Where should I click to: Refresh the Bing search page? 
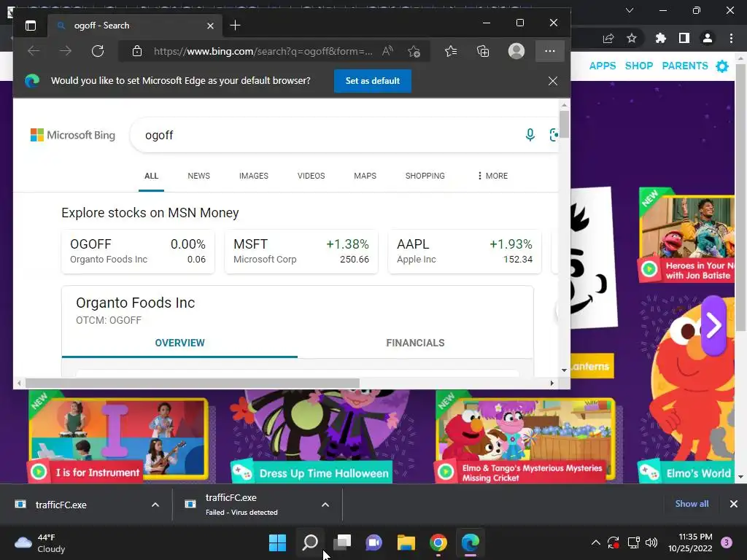[98, 51]
